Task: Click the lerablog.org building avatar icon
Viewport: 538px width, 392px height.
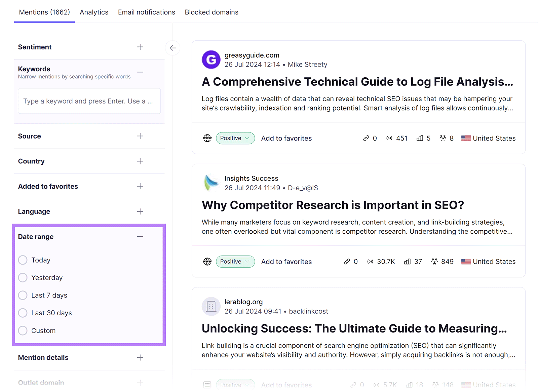Action: click(211, 306)
